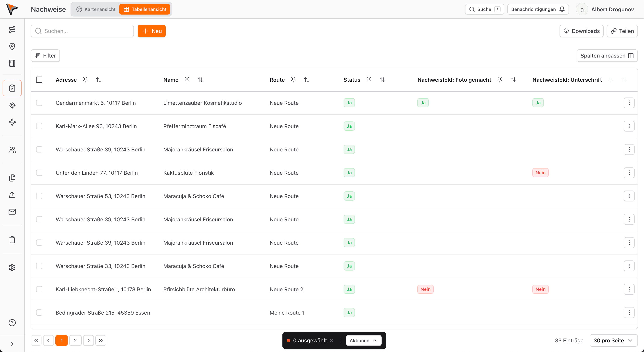The height and width of the screenshot is (352, 644).
Task: Check the Gendarmenmarkt 5 row checkbox
Action: (39, 103)
